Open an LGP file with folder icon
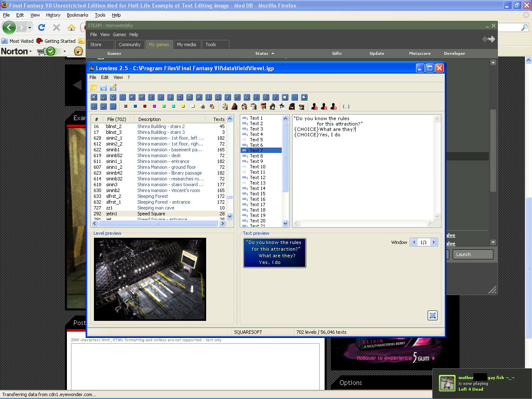The width and height of the screenshot is (532, 399). (94, 87)
